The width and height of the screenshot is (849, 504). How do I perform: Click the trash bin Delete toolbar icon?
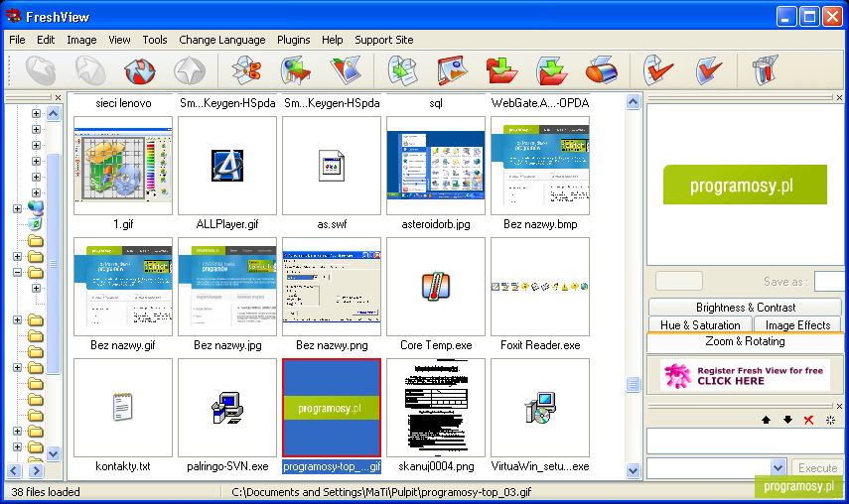pyautogui.click(x=765, y=70)
